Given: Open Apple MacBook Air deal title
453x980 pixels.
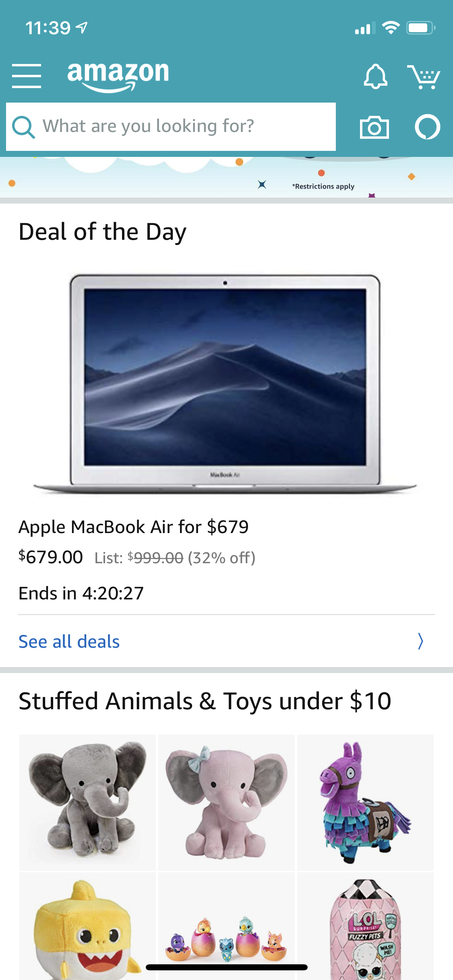Looking at the screenshot, I should tap(134, 527).
